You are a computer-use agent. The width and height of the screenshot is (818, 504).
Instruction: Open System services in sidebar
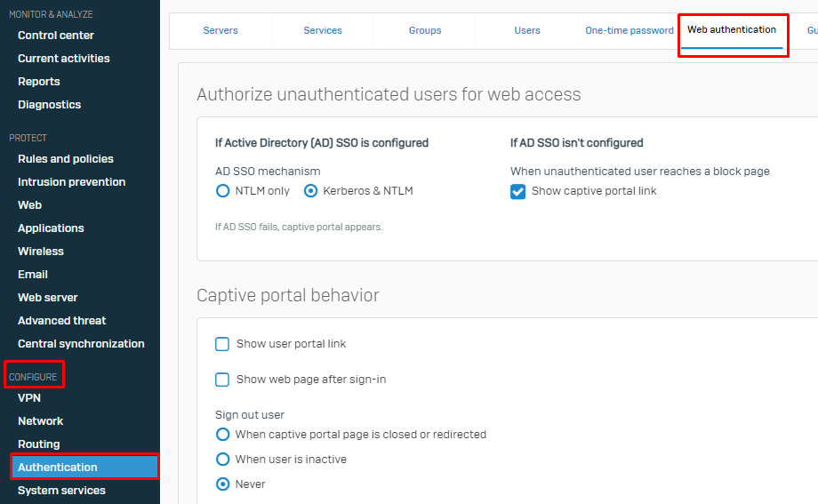[61, 491]
